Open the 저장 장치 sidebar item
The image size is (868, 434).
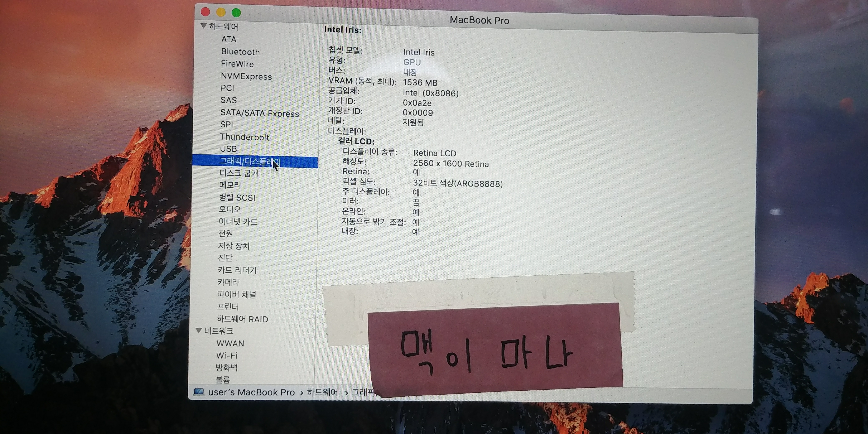[233, 246]
